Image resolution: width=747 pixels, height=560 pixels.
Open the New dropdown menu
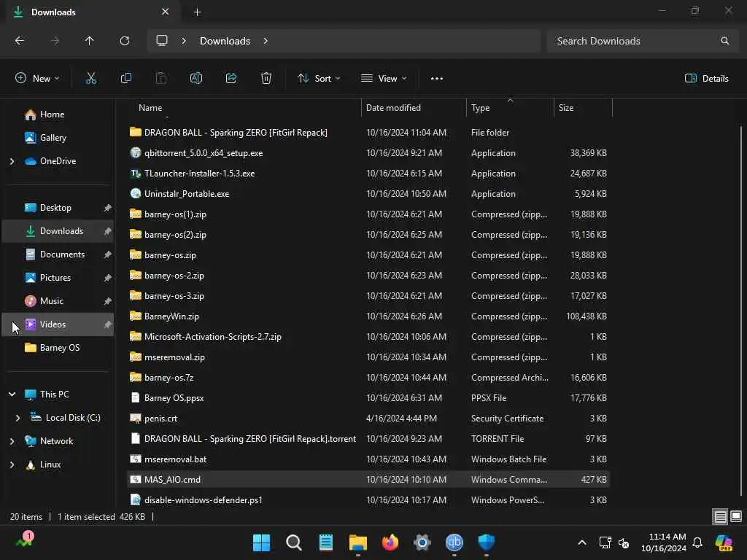click(37, 79)
